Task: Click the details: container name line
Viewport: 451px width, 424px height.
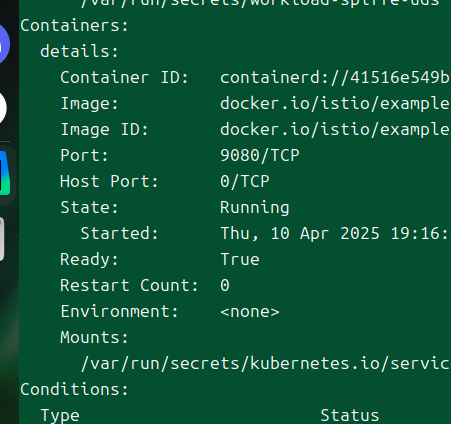Action: (79, 51)
